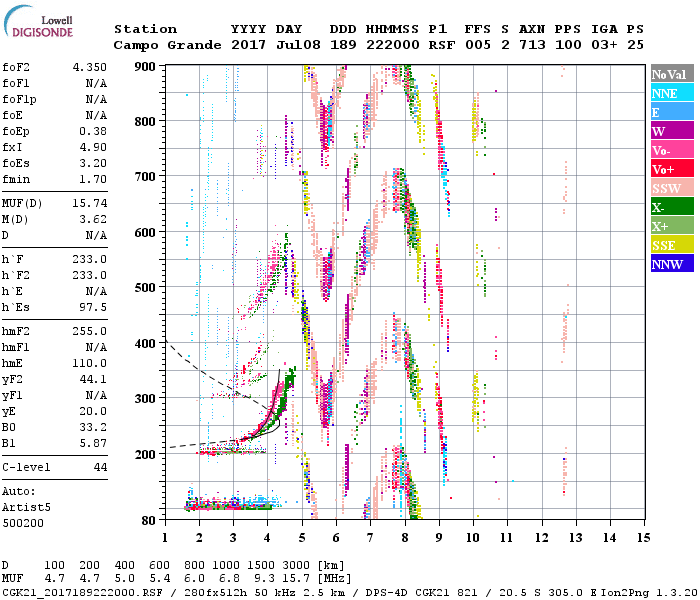The image size is (700, 600).
Task: Click the SSW pink legend swatch
Action: tap(668, 188)
